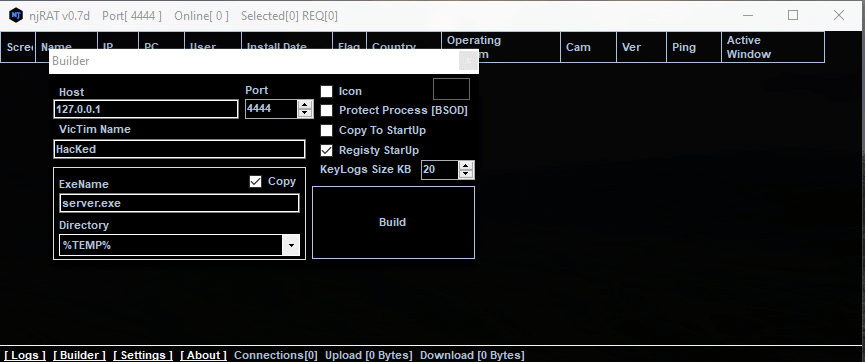Toggle the Copy To StartUp checkbox
The width and height of the screenshot is (865, 362).
coord(327,130)
